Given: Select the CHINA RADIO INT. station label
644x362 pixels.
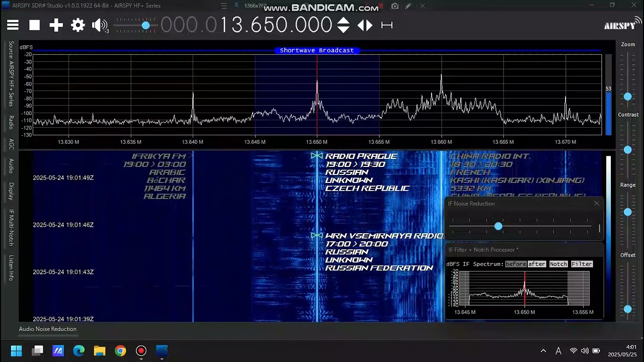Looking at the screenshot, I should tap(490, 156).
